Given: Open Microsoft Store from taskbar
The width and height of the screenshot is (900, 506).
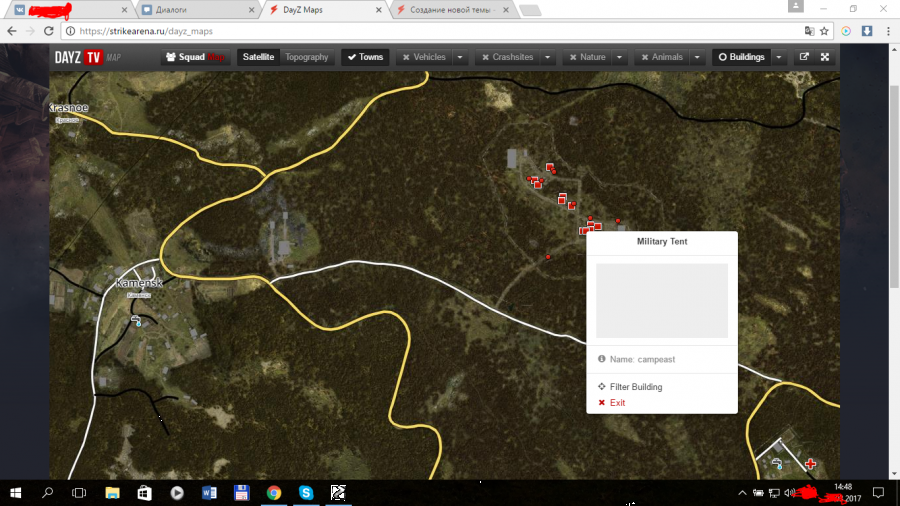Looking at the screenshot, I should pyautogui.click(x=145, y=493).
